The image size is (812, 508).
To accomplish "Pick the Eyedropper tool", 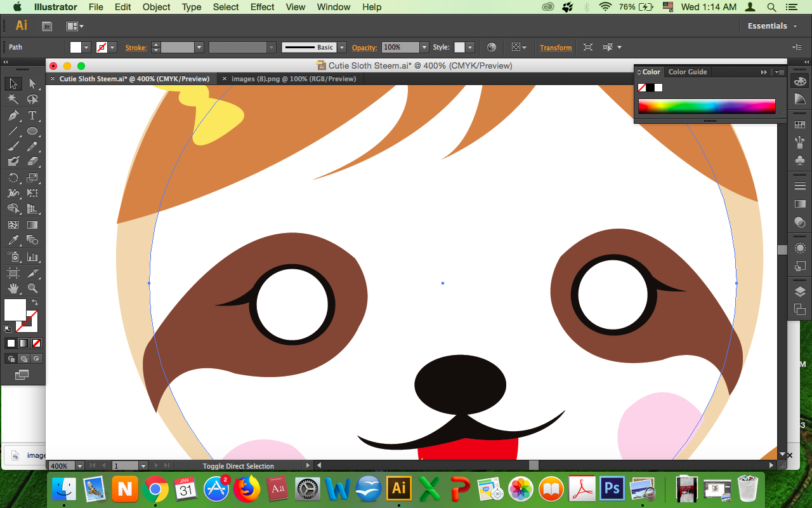I will [x=13, y=241].
